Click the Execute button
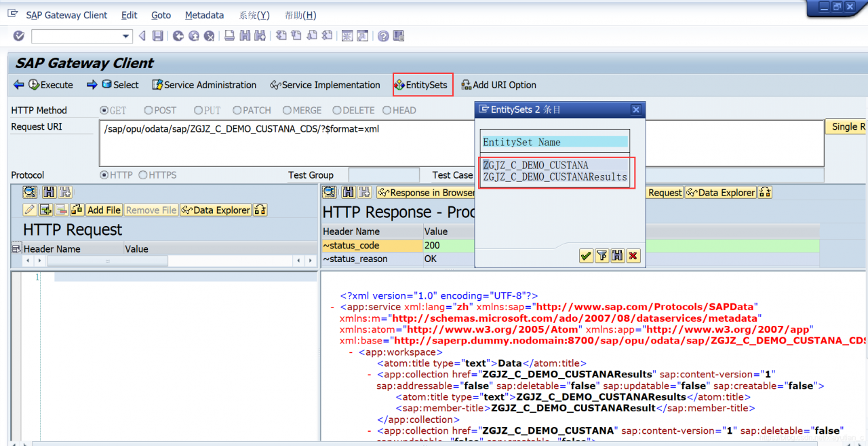The image size is (868, 446). pyautogui.click(x=51, y=85)
